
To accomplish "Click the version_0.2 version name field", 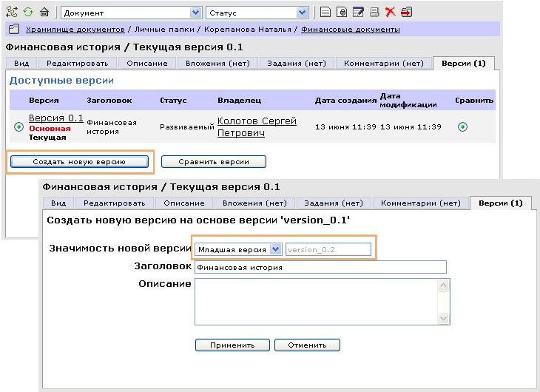I will coord(328,249).
